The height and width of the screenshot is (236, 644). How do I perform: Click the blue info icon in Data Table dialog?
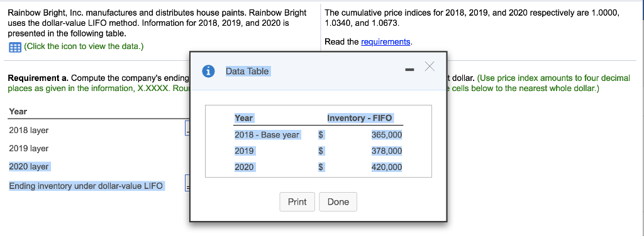[x=209, y=71]
